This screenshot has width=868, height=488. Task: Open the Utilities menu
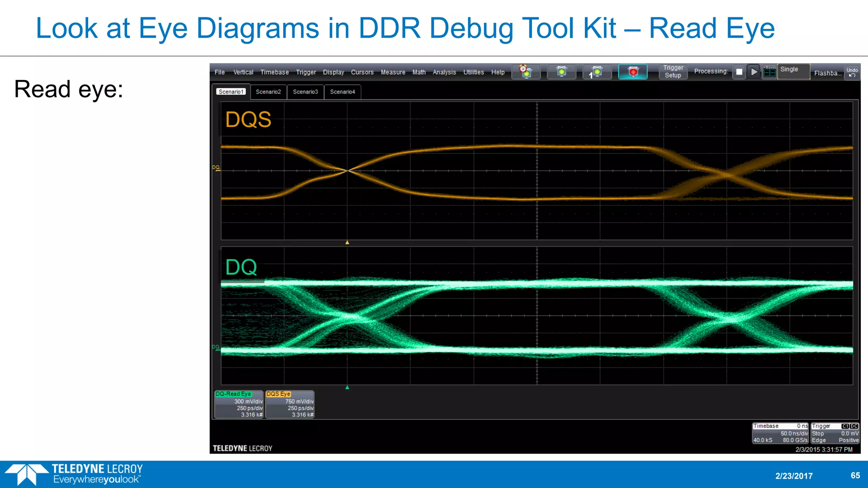coord(473,72)
